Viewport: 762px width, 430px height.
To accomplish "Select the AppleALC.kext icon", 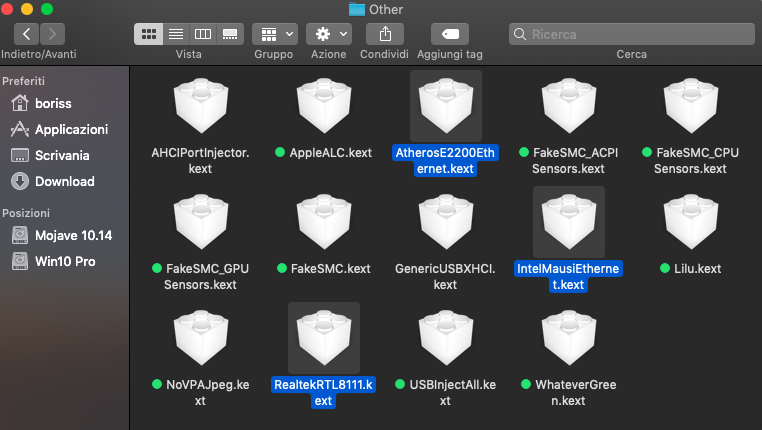I will 324,105.
